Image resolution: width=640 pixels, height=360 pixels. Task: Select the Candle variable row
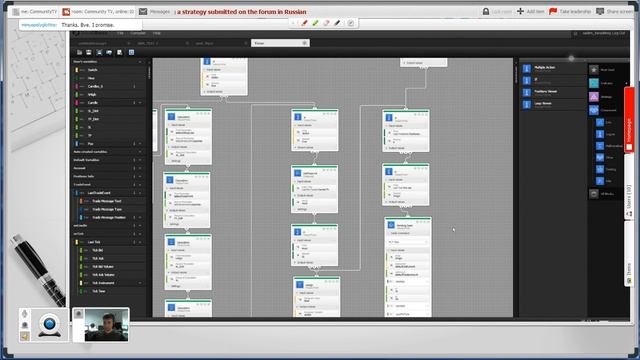[109, 103]
